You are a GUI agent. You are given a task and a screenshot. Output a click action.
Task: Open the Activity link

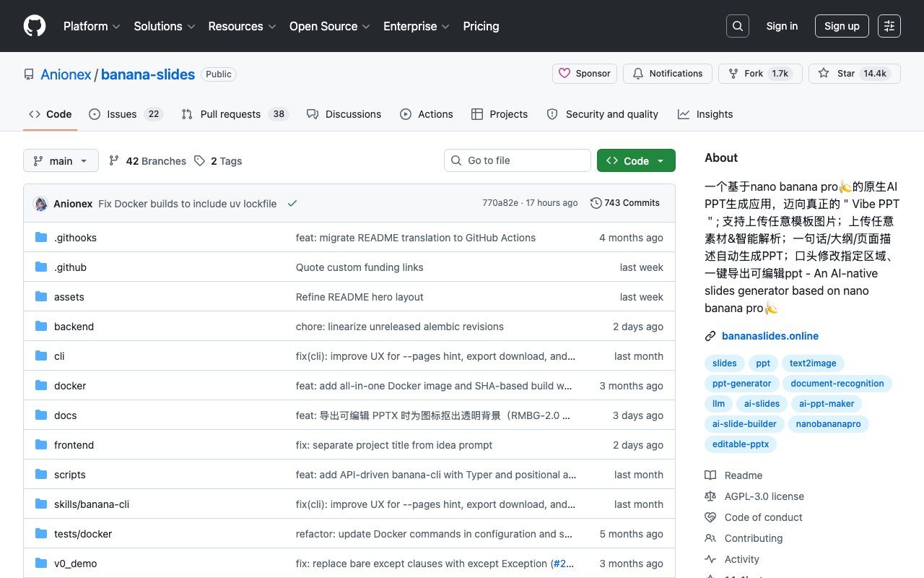(x=732, y=559)
